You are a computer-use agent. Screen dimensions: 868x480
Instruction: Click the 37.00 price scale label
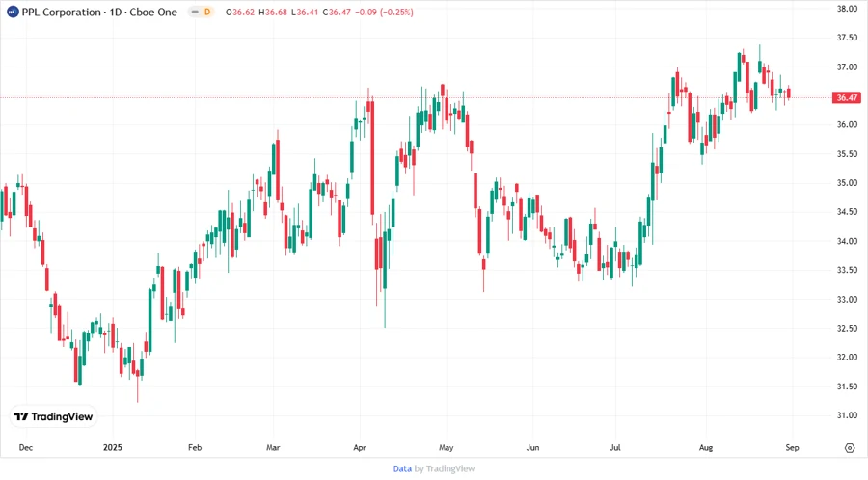(847, 67)
